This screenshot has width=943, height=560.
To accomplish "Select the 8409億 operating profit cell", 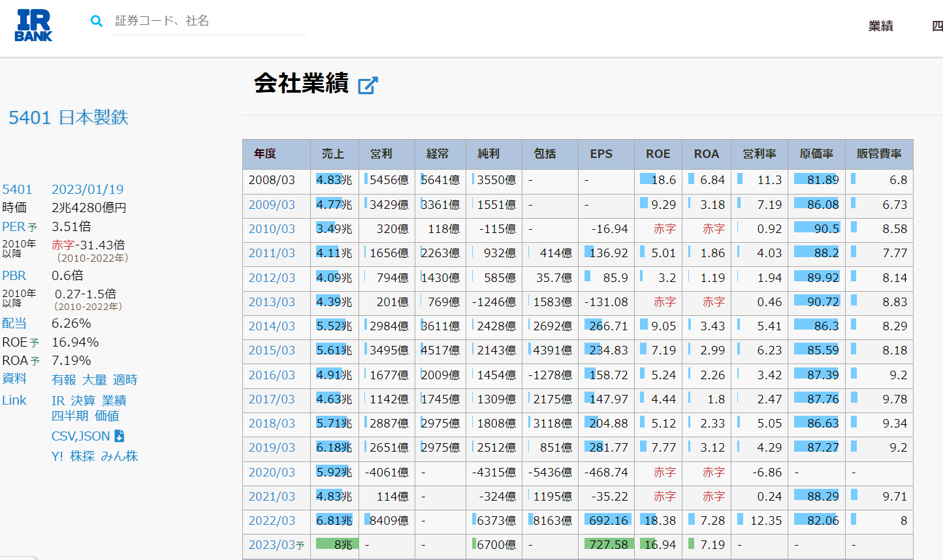I will coord(387,521).
